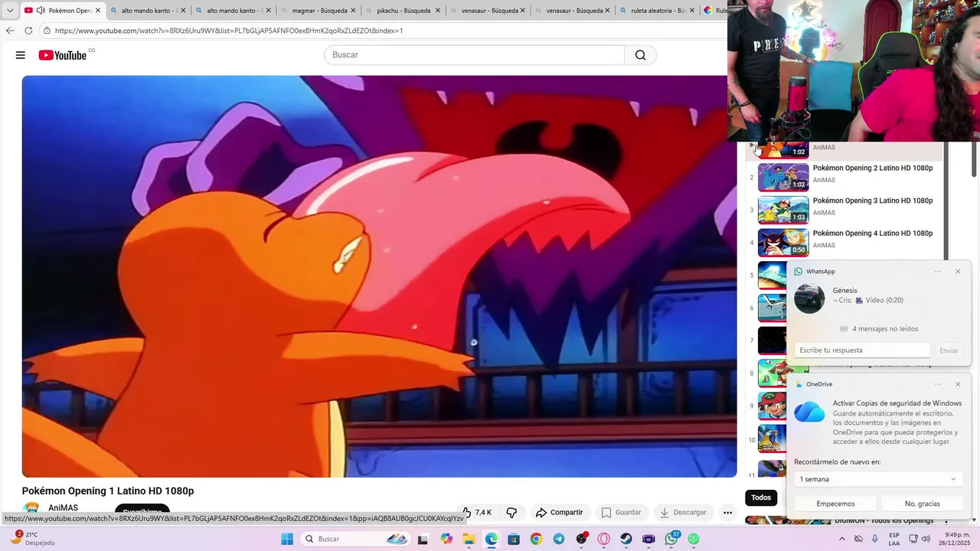Open Telegram from the taskbar
The width and height of the screenshot is (980, 551).
(x=559, y=539)
